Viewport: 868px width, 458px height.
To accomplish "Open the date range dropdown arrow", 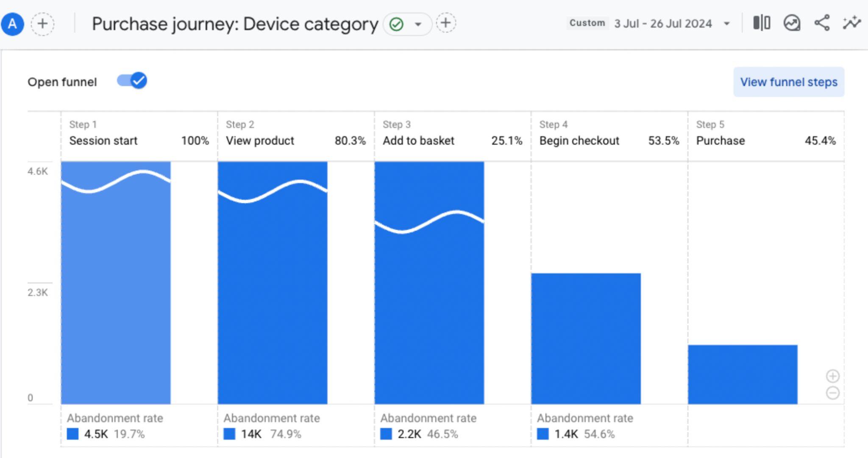I will (726, 24).
